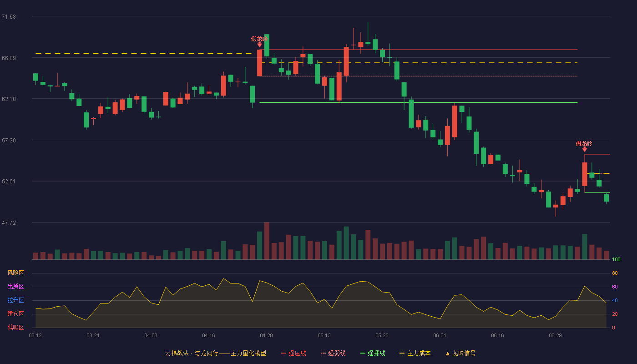Toggle the 主力成本 legend entry
The height and width of the screenshot is (364, 637).
click(415, 353)
